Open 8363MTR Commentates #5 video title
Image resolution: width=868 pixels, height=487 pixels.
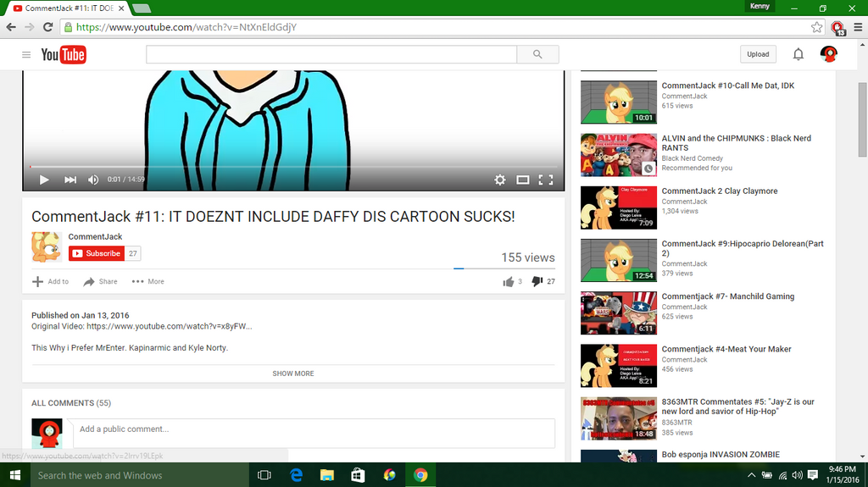point(738,407)
